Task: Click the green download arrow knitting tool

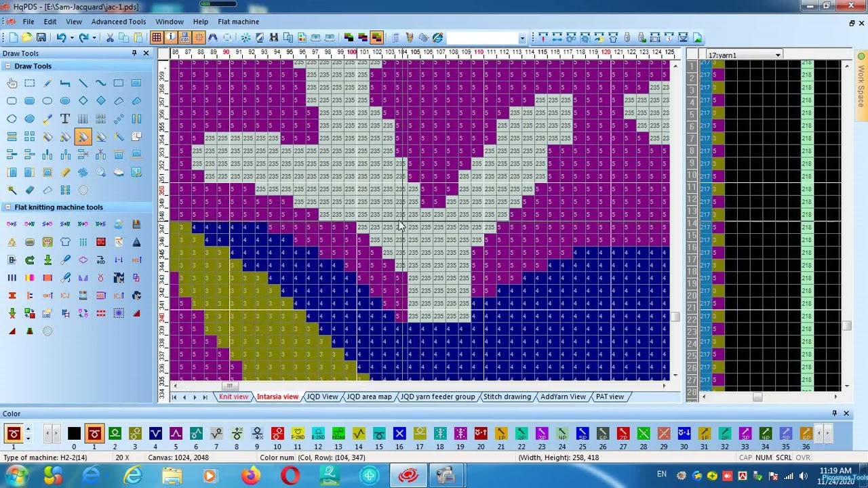Action: pos(47,260)
